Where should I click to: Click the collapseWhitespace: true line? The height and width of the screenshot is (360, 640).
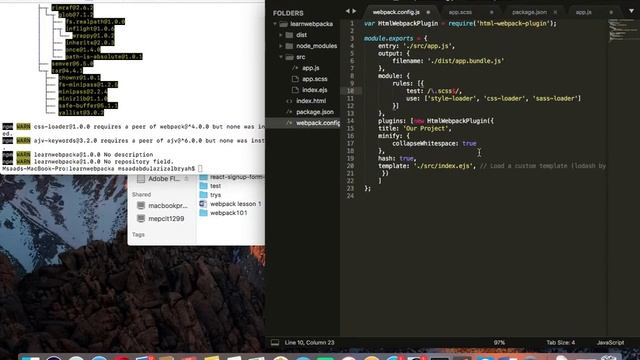(434, 144)
